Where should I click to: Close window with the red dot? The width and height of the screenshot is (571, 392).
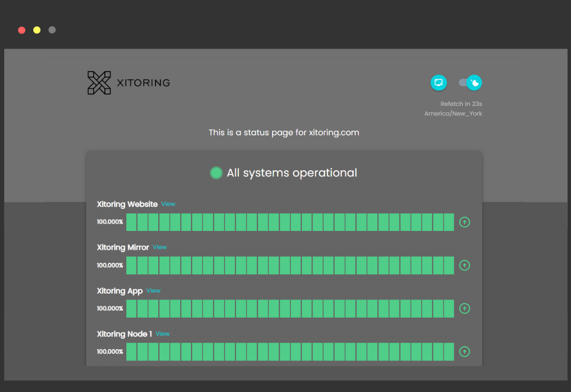(x=22, y=30)
